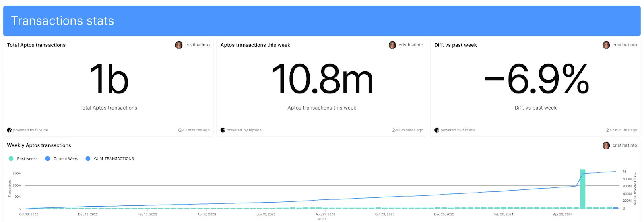This screenshot has height=222, width=644.
Task: Click the Weekly Aptos transactions chart title
Action: pos(39,145)
